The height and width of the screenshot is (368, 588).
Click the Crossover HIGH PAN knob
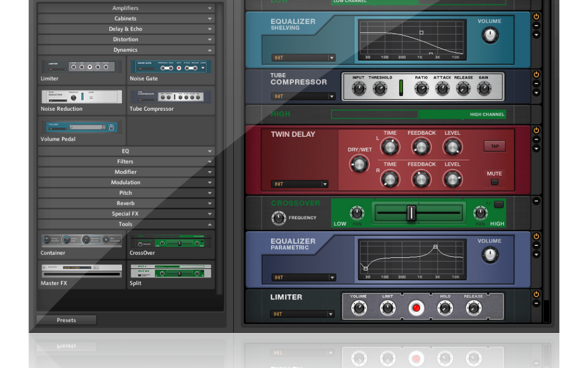[480, 213]
